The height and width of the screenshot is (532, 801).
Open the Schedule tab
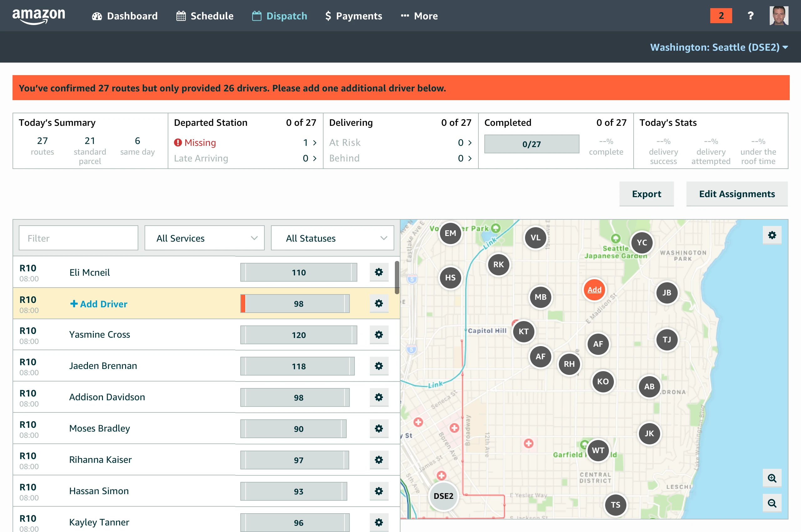tap(205, 16)
